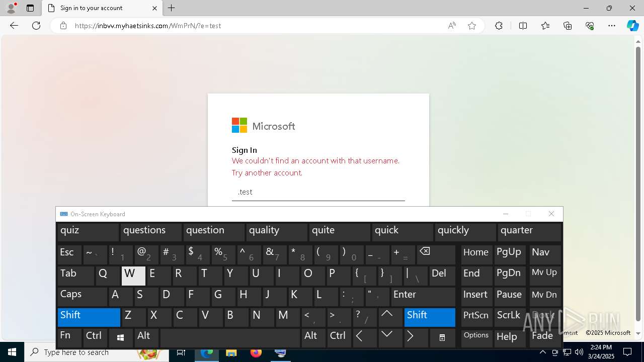View site information lock icon

(63, 26)
